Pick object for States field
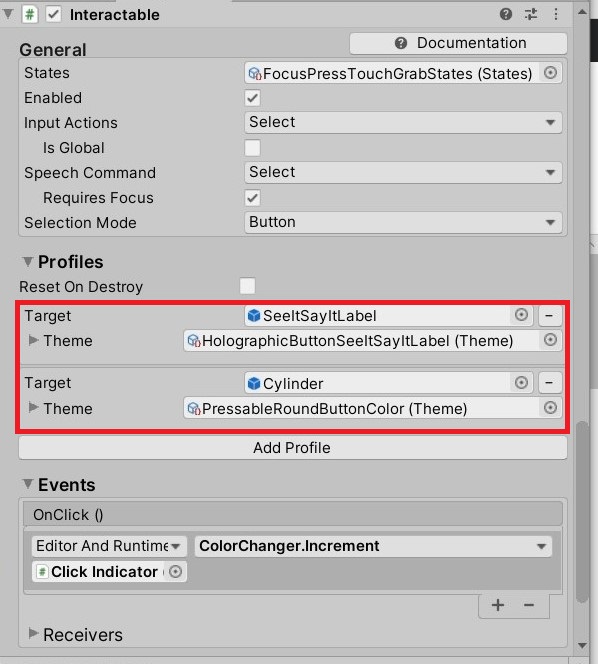 [550, 73]
